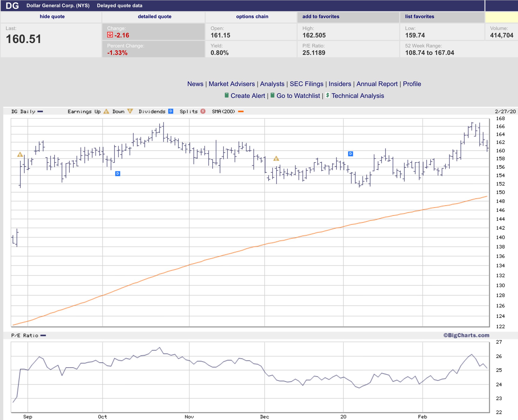Click the Splits legend S icon
The image size is (518, 420).
pos(203,111)
